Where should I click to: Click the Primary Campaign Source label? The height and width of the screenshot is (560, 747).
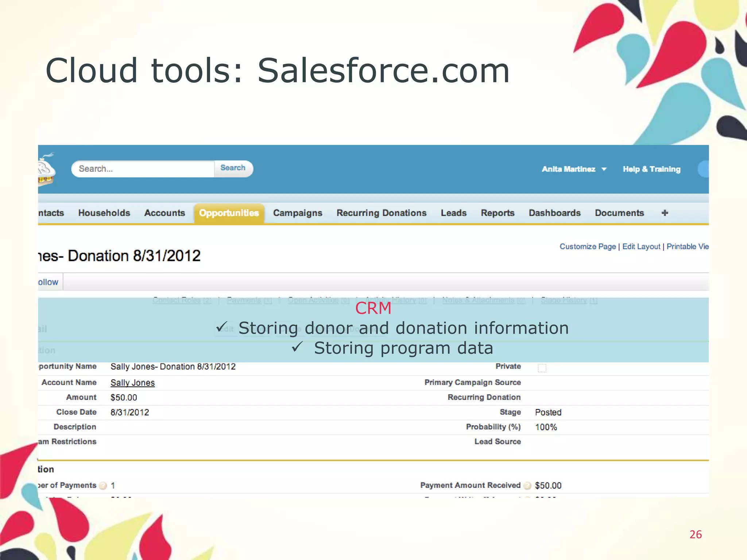click(473, 382)
